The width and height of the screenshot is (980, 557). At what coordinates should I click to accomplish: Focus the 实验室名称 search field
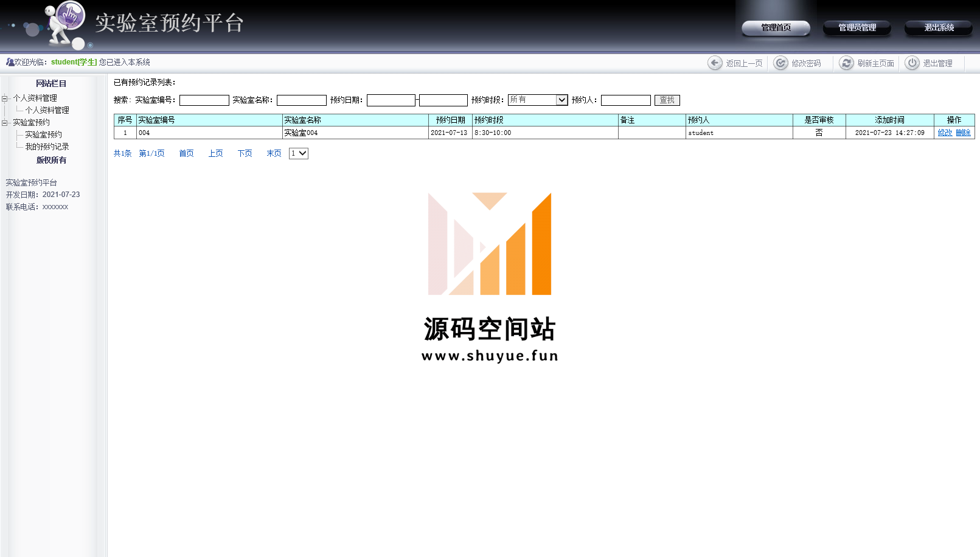[301, 100]
